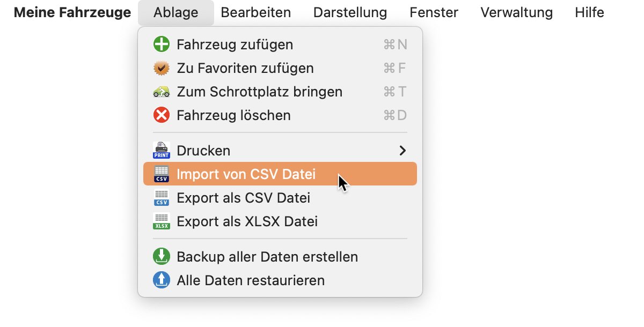The image size is (644, 327).
Task: Open the Bearbeiten menu
Action: [256, 12]
